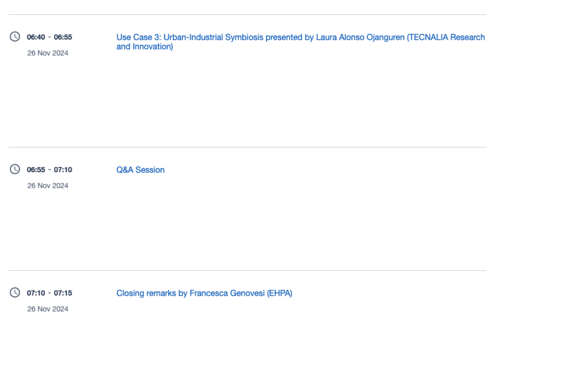Viewport: 588px width, 369px height.
Task: Click the 26 Nov 2024 date under 07:10
Action: click(x=48, y=309)
